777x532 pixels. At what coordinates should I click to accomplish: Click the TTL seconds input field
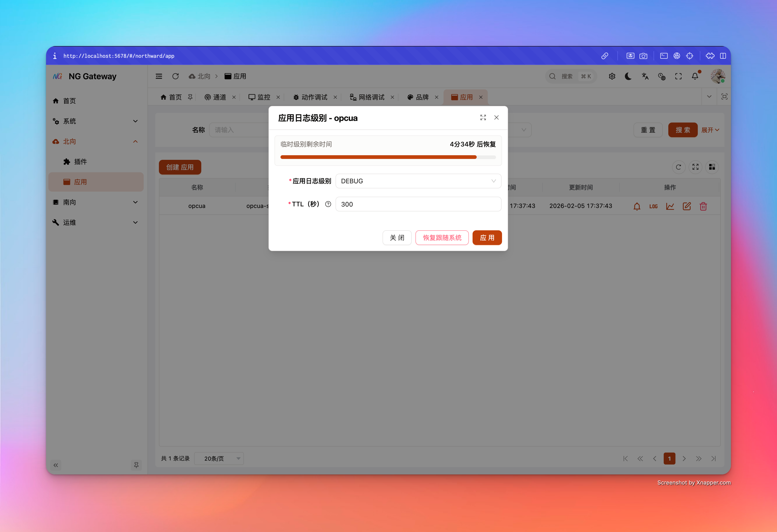click(418, 204)
